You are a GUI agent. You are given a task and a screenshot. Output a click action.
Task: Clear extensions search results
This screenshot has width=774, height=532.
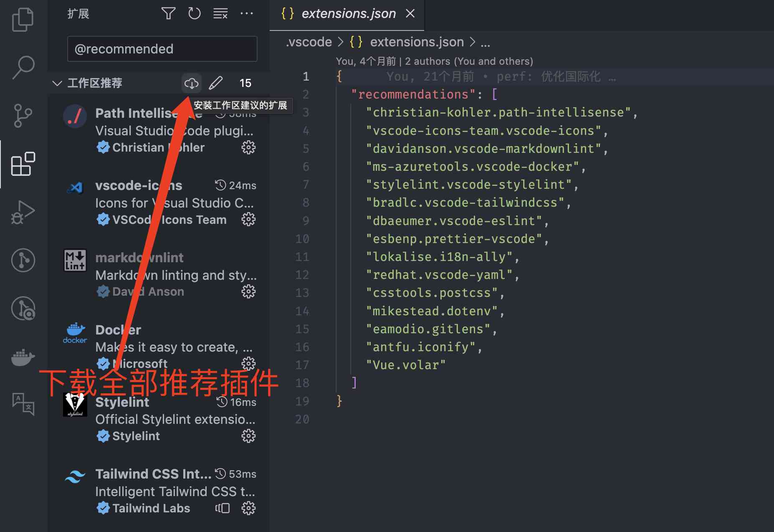tap(220, 14)
